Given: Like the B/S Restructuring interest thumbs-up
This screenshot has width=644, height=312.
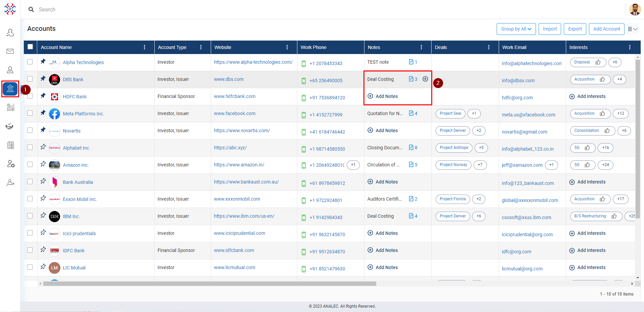Looking at the screenshot, I should tap(614, 216).
